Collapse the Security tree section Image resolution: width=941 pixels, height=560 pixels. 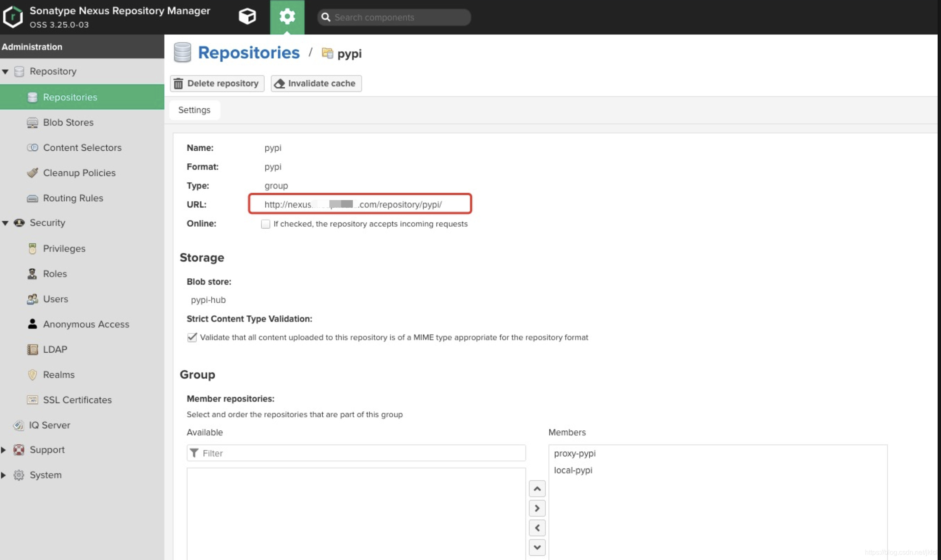(5, 223)
